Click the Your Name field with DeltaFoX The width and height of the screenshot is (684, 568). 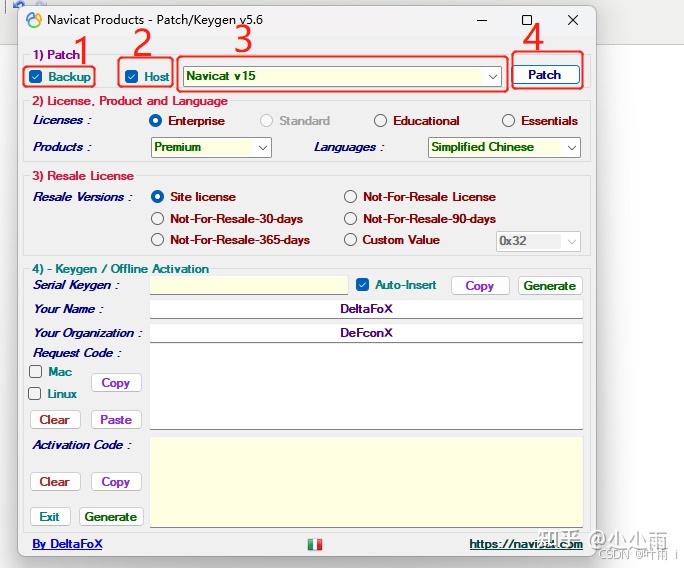click(x=366, y=309)
